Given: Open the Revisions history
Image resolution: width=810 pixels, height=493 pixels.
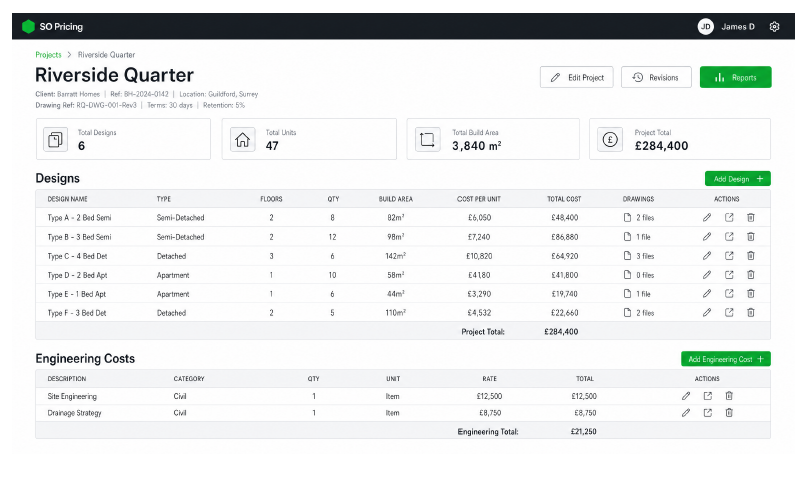Looking at the screenshot, I should pos(656,78).
